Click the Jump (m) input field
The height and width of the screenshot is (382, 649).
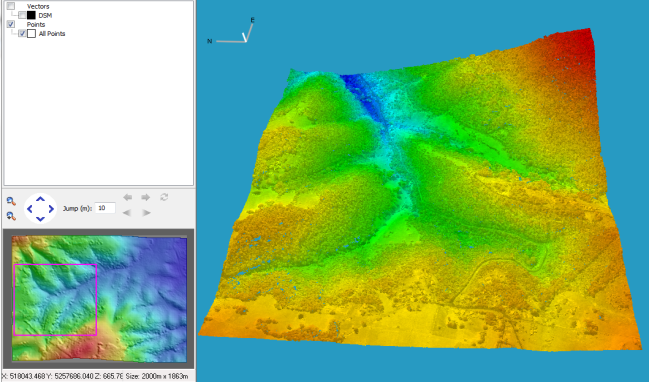tap(105, 208)
